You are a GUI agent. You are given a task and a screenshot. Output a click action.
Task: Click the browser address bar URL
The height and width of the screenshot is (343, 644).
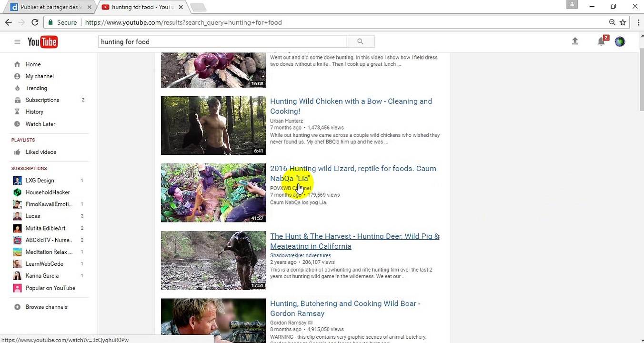tap(183, 22)
